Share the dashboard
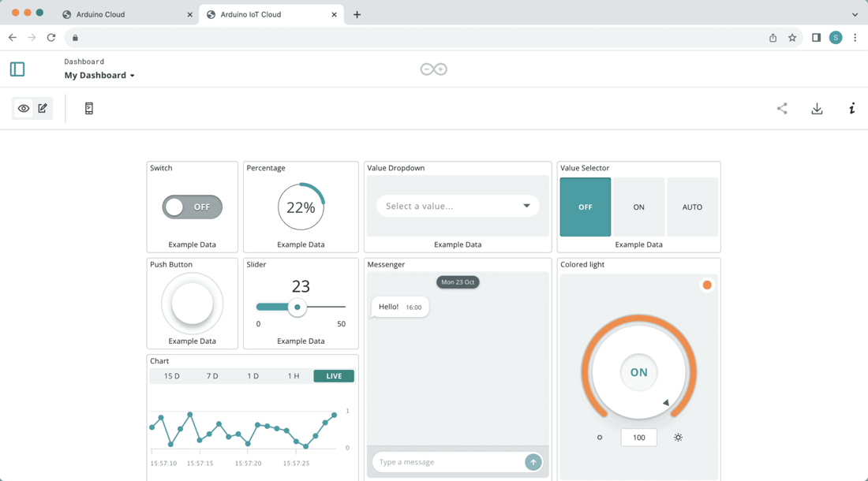 (782, 108)
